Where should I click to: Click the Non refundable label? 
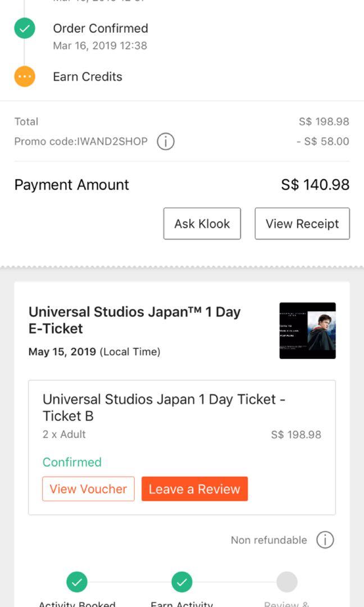pos(269,540)
